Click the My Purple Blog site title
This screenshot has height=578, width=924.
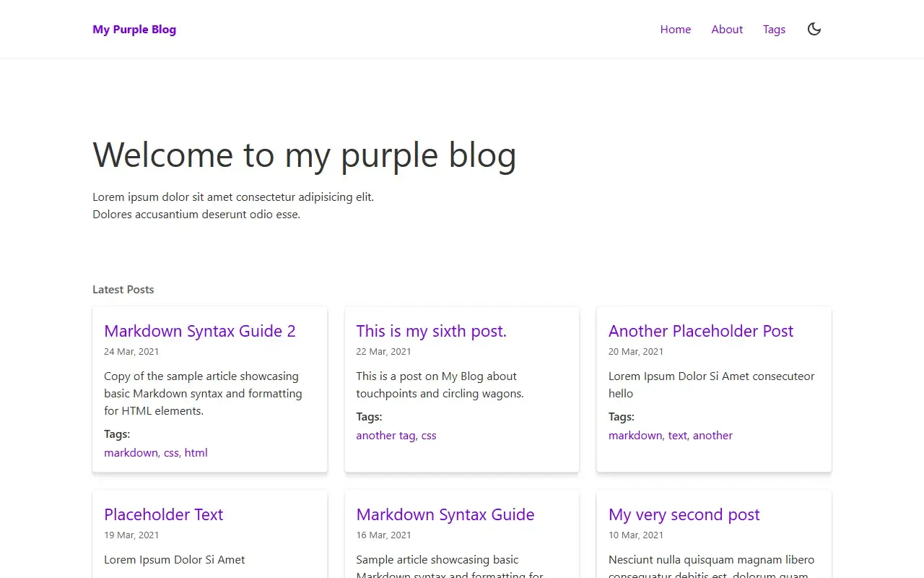(x=134, y=30)
